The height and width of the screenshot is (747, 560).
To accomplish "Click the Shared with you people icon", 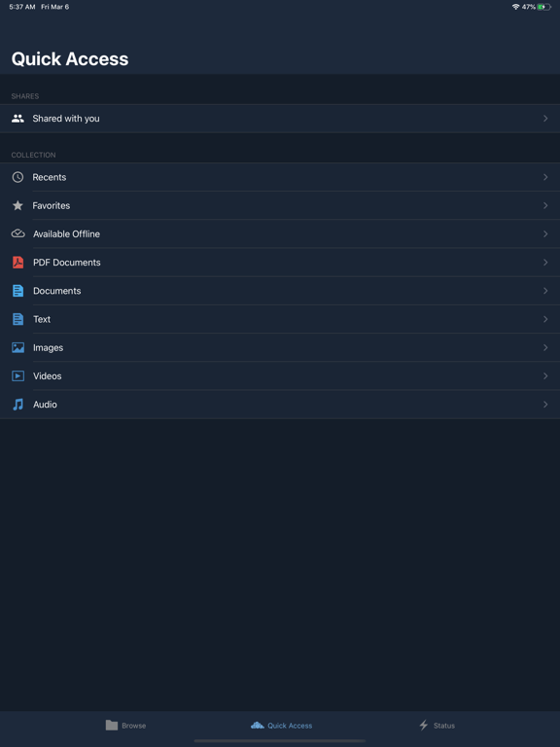I will coord(17,119).
